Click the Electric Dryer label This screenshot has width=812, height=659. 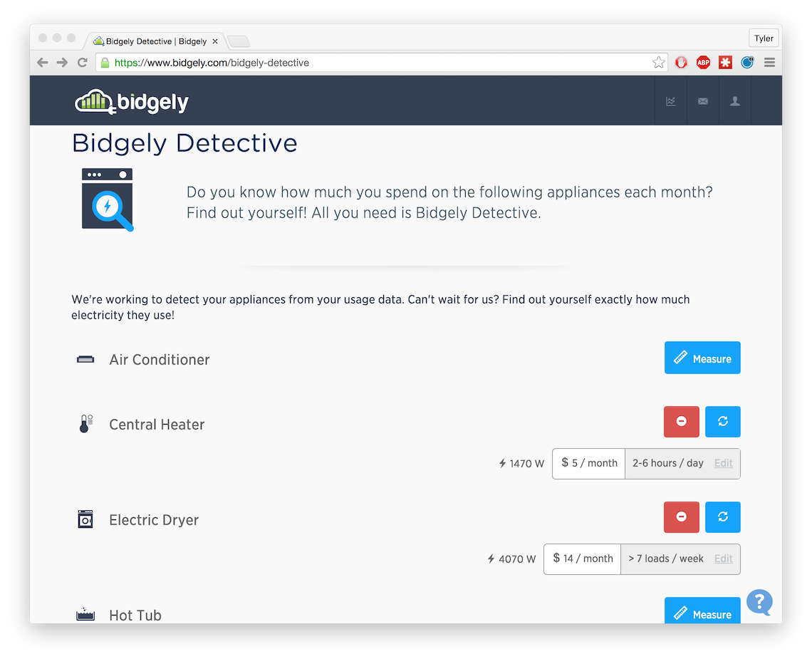coord(154,519)
